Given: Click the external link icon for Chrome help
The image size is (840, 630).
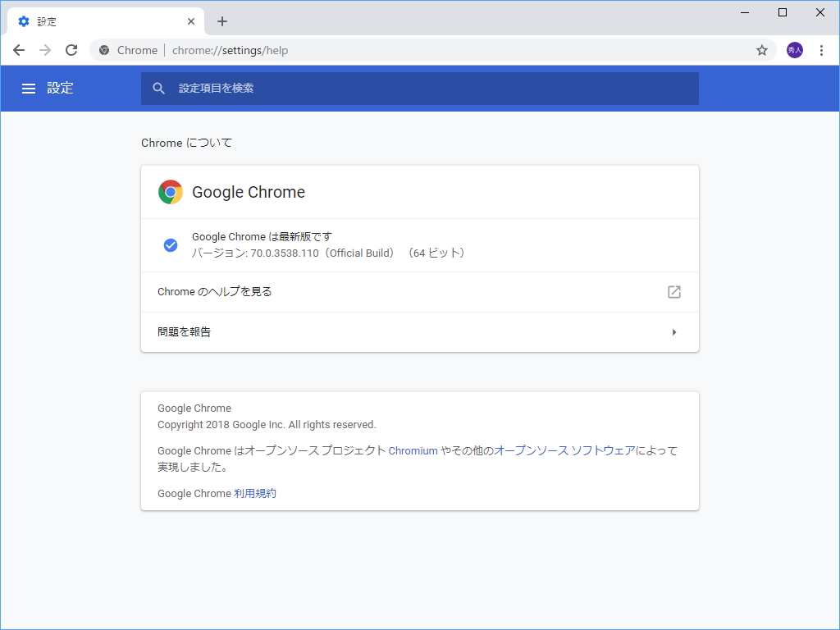Looking at the screenshot, I should coord(673,291).
